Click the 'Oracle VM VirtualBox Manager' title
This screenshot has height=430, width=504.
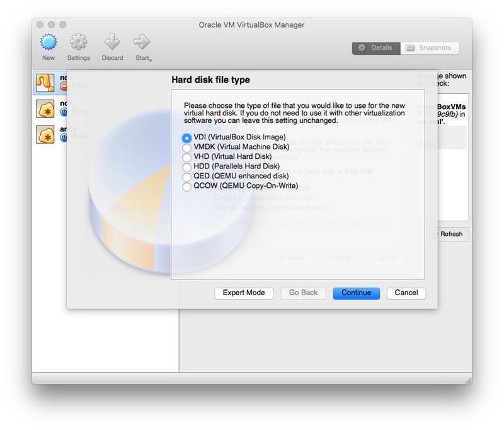pyautogui.click(x=251, y=25)
